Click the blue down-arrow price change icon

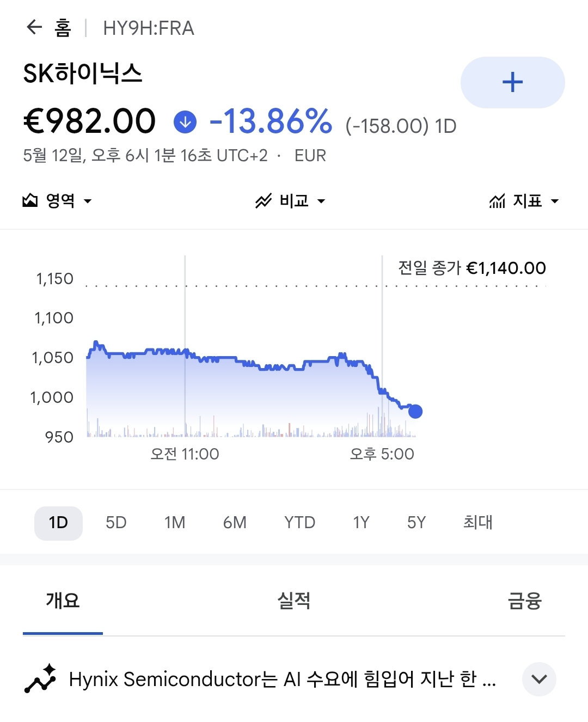click(x=185, y=122)
